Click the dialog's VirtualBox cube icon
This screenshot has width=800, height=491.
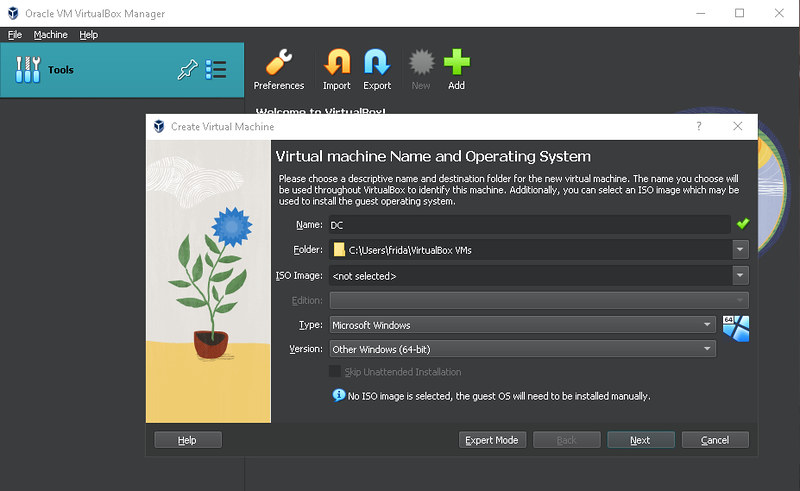pos(159,126)
